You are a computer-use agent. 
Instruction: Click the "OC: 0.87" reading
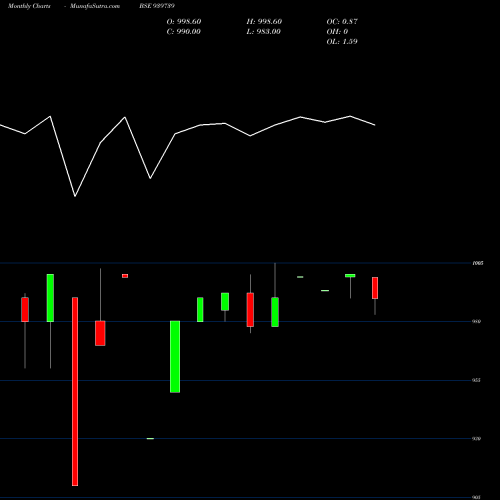tap(342, 22)
